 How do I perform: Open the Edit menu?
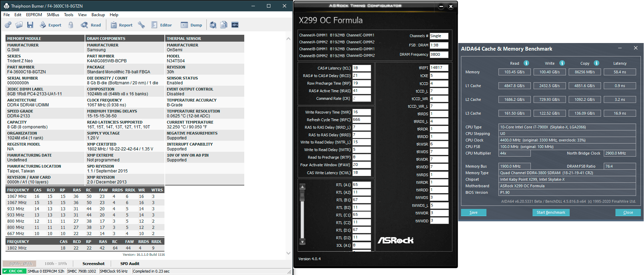click(18, 15)
